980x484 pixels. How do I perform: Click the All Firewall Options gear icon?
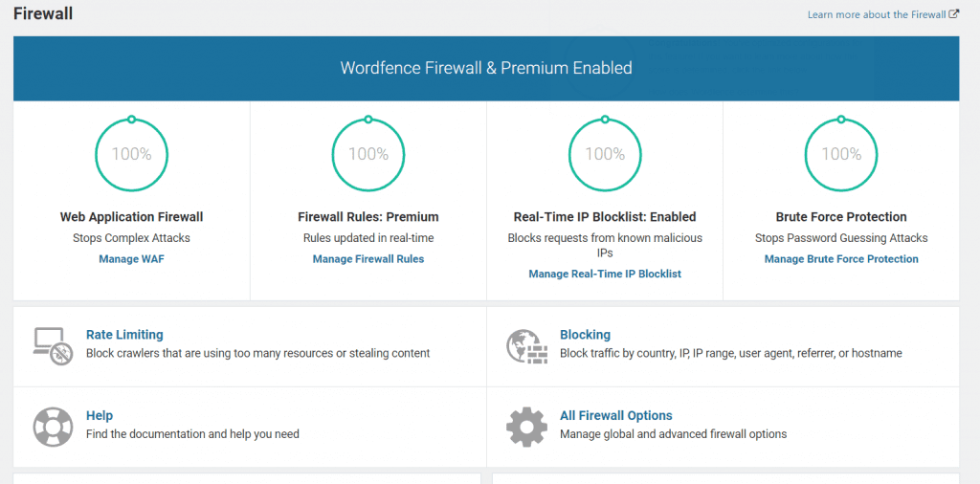point(525,427)
